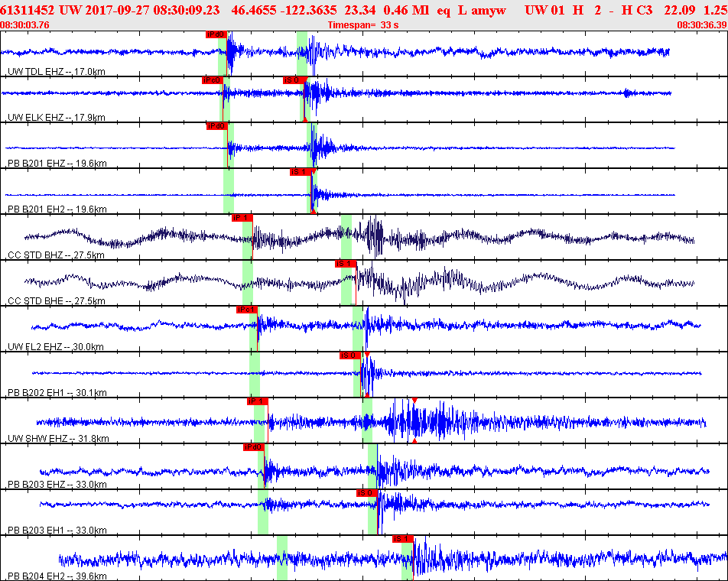The width and height of the screenshot is (728, 581).
Task: Pick the iS 1 flag on B201 EH2 trace
Action: (x=301, y=172)
